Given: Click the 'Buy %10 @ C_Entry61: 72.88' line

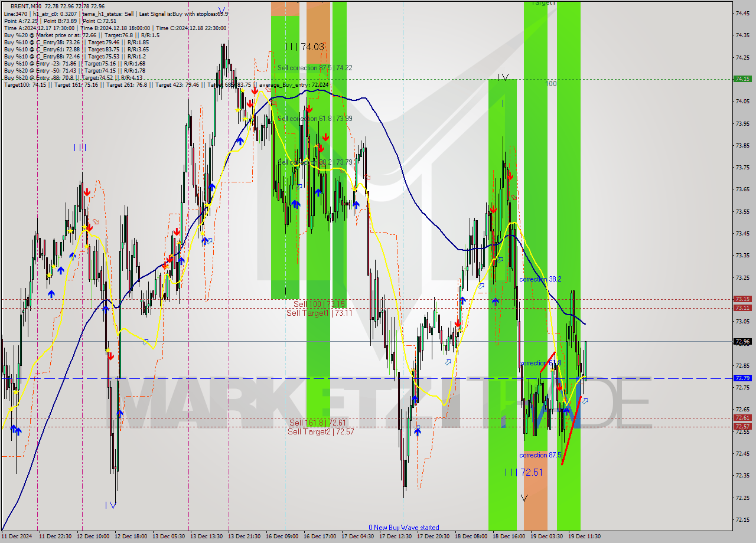Looking at the screenshot, I should pyautogui.click(x=76, y=49).
